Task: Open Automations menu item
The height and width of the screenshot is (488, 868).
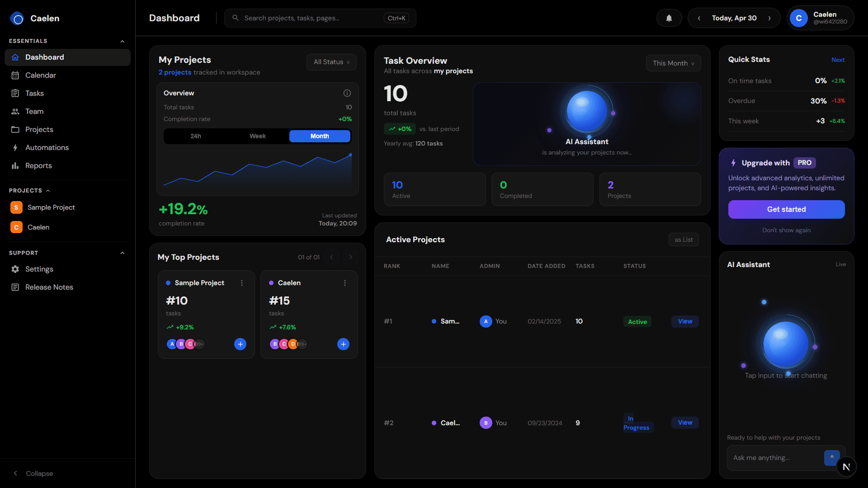Action: [67, 148]
